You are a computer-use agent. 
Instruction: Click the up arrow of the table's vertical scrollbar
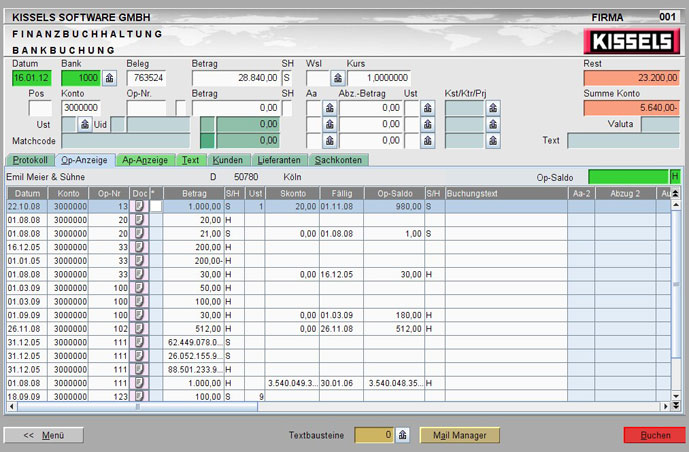[675, 205]
